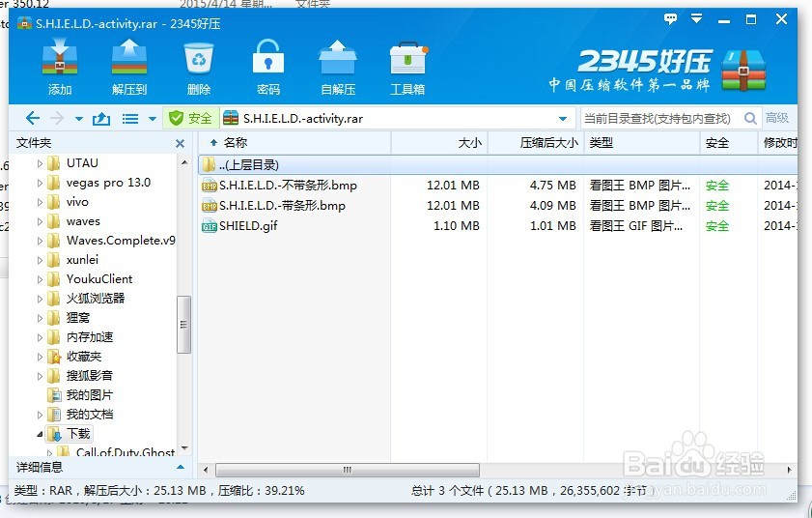The width and height of the screenshot is (812, 518).
Task: Select the 我的文档 folder
Action: (x=90, y=415)
